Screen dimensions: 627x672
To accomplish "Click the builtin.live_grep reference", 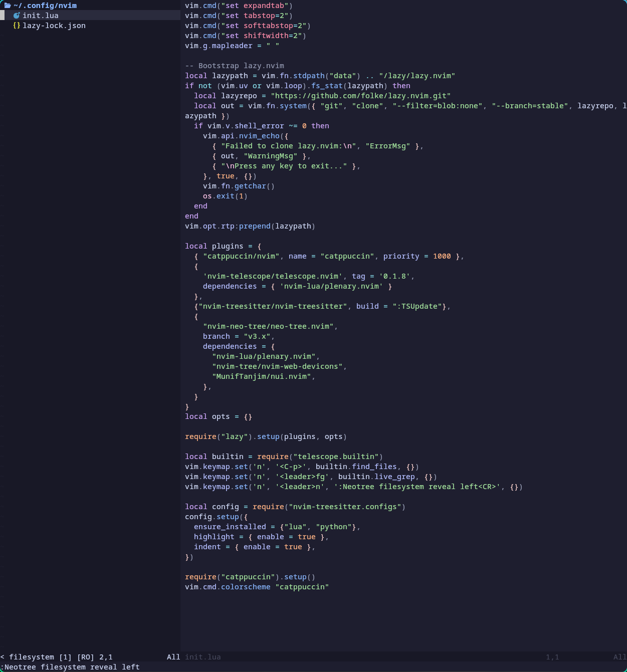I will pos(376,477).
